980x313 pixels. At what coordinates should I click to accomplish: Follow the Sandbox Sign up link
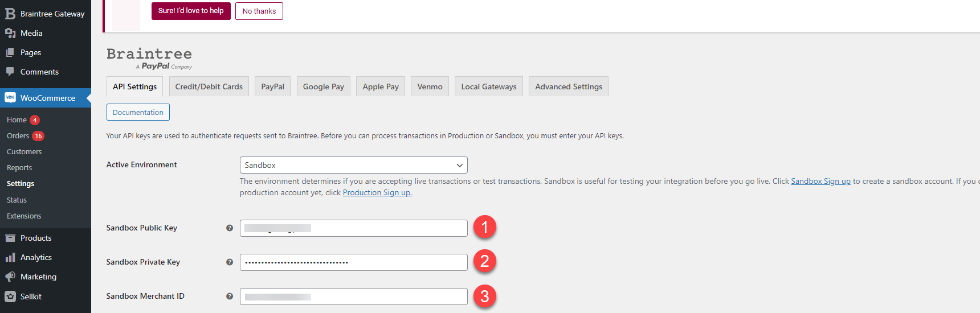tap(820, 181)
